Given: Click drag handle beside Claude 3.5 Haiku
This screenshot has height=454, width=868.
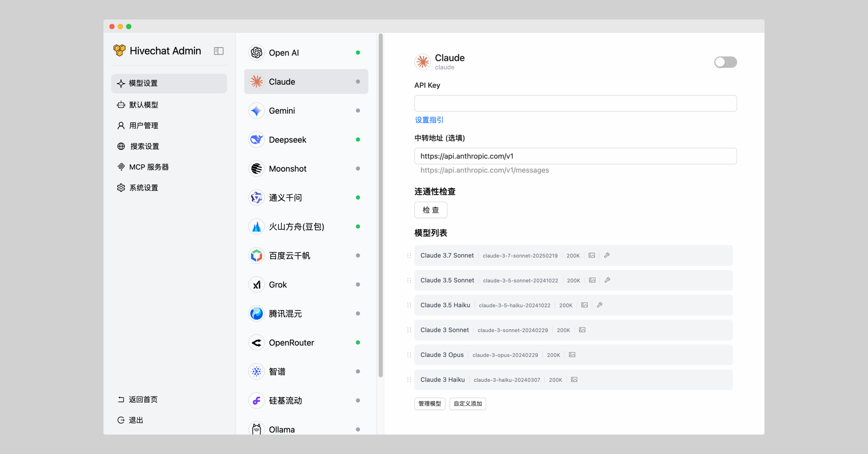Looking at the screenshot, I should coord(409,305).
